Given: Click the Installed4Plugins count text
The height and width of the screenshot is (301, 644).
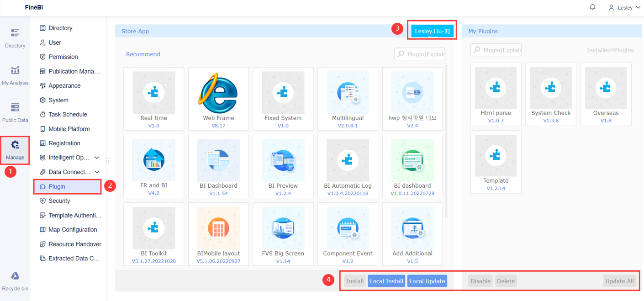Looking at the screenshot, I should (610, 50).
